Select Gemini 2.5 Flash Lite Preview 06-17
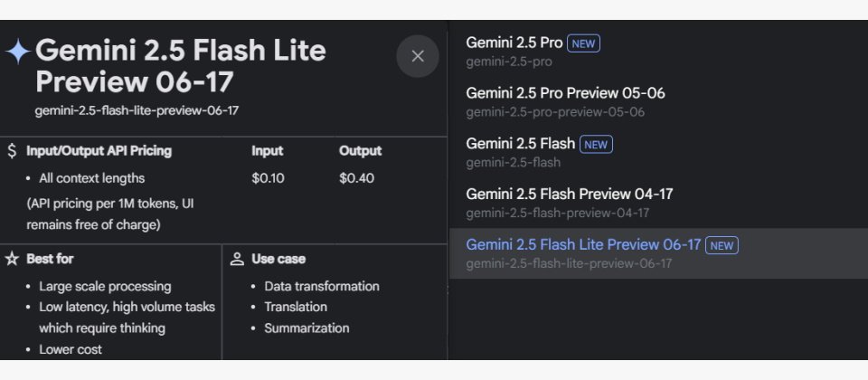 pos(583,244)
